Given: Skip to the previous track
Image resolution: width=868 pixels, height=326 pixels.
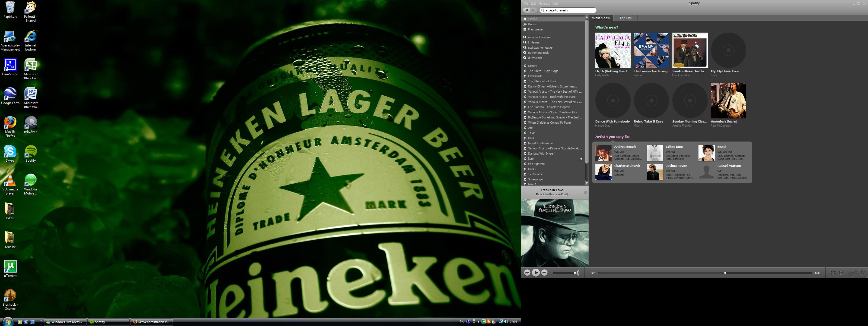Looking at the screenshot, I should click(527, 273).
